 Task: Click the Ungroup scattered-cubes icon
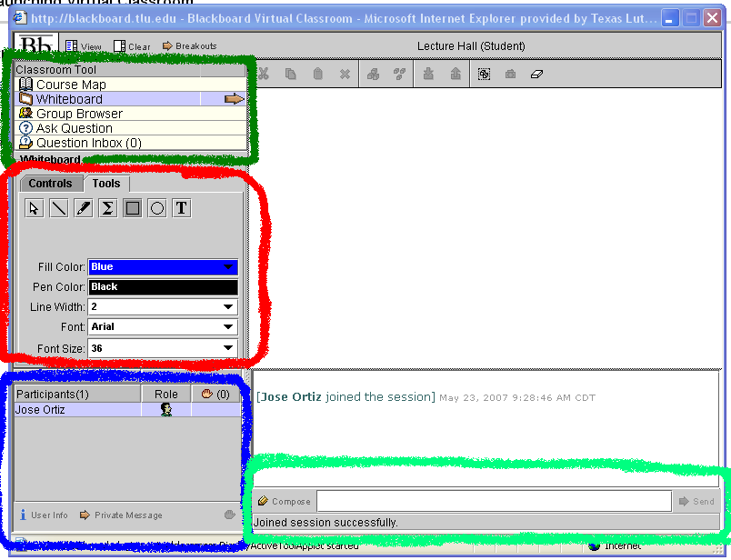pos(399,74)
